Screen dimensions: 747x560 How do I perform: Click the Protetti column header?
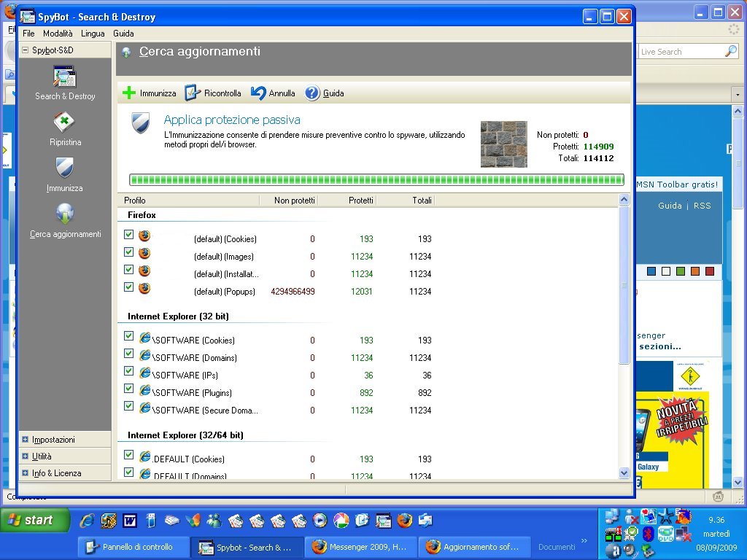pos(347,201)
